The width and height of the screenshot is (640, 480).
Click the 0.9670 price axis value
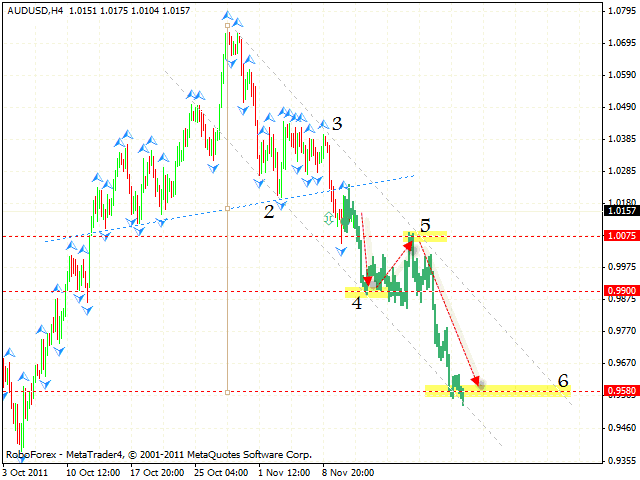point(622,362)
